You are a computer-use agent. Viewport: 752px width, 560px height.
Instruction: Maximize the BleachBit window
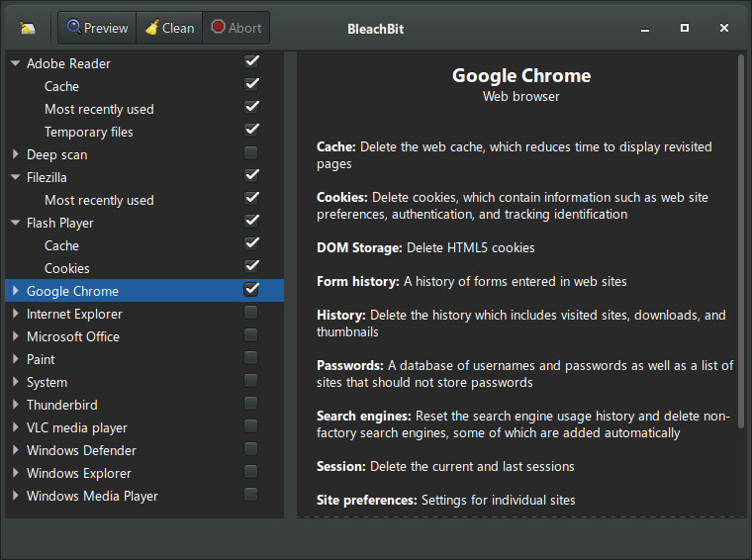pyautogui.click(x=685, y=29)
